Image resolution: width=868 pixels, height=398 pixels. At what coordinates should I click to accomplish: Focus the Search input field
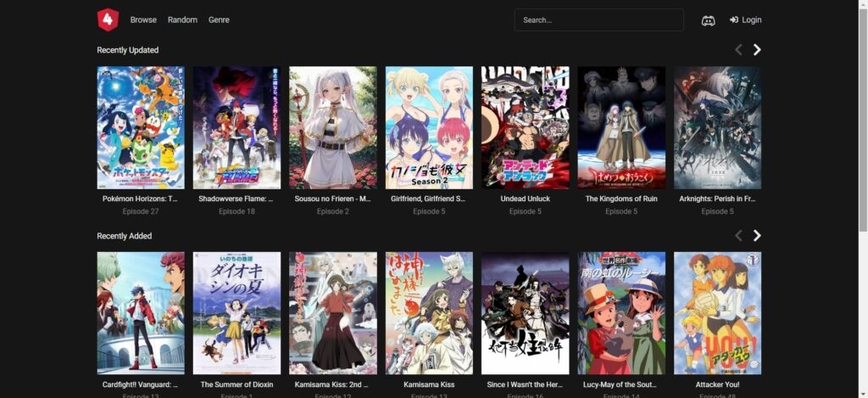(599, 20)
